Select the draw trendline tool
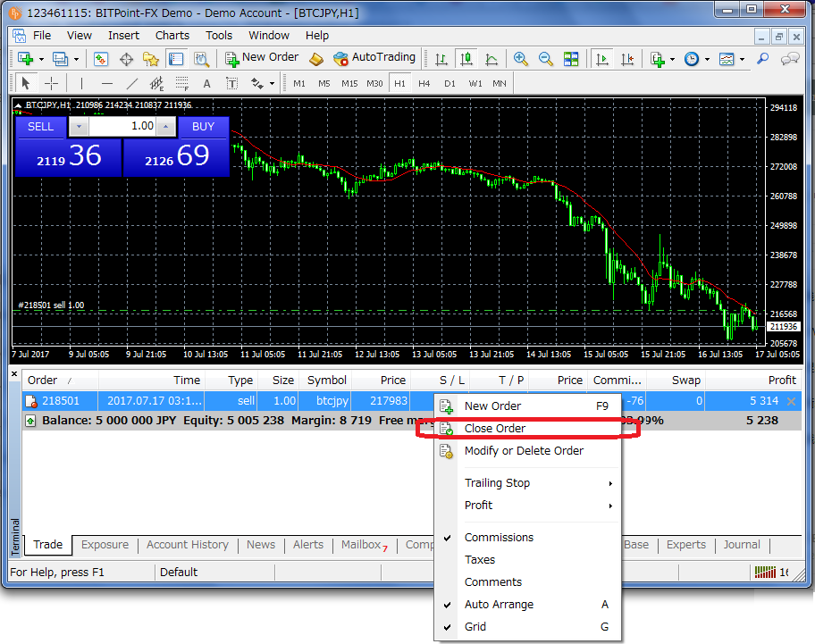The image size is (815, 644). tap(132, 83)
